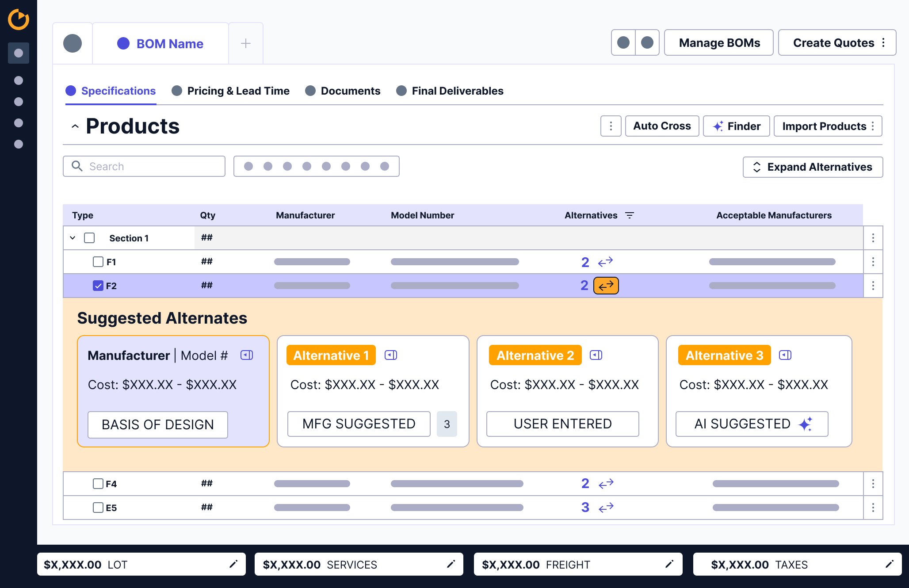The width and height of the screenshot is (909, 588).
Task: Click Expand Alternatives button
Action: click(x=813, y=167)
